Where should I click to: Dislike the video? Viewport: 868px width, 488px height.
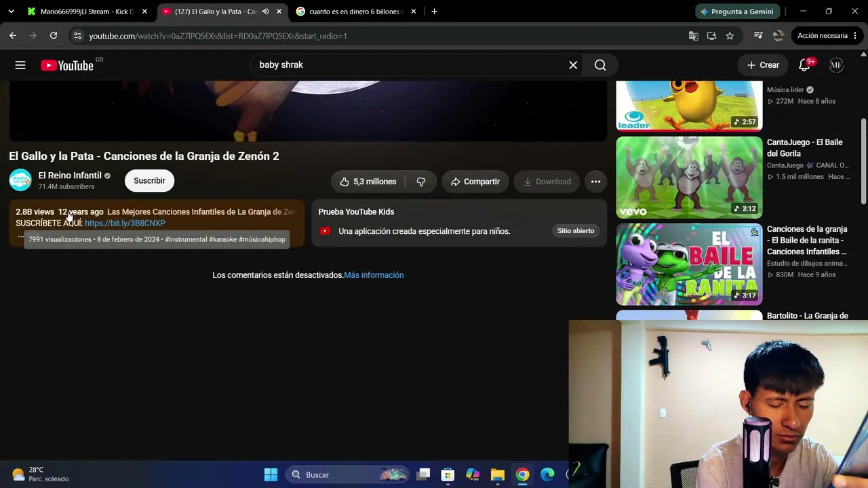click(421, 182)
